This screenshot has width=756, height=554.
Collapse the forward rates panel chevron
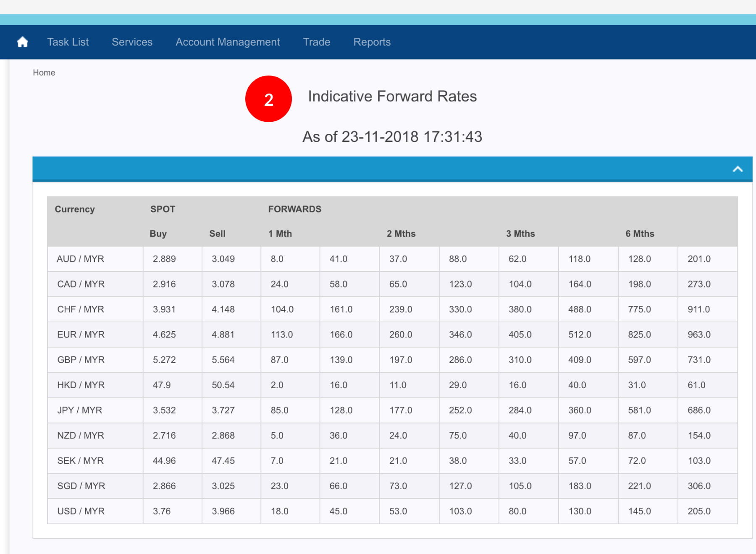click(x=737, y=169)
